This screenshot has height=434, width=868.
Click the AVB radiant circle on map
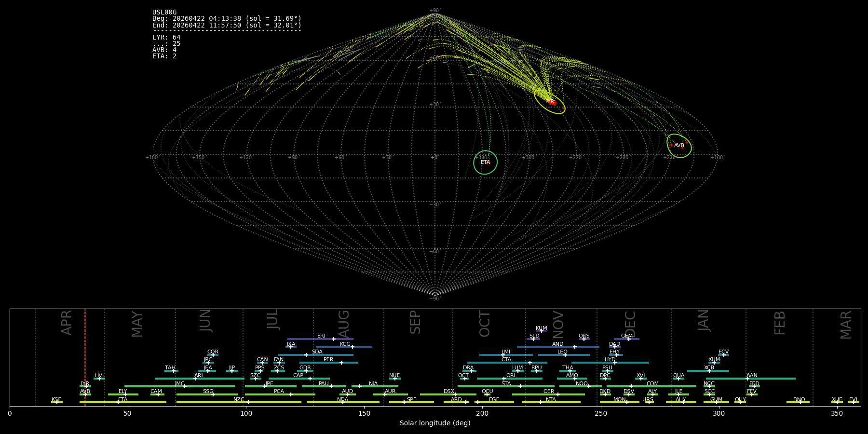coord(679,146)
